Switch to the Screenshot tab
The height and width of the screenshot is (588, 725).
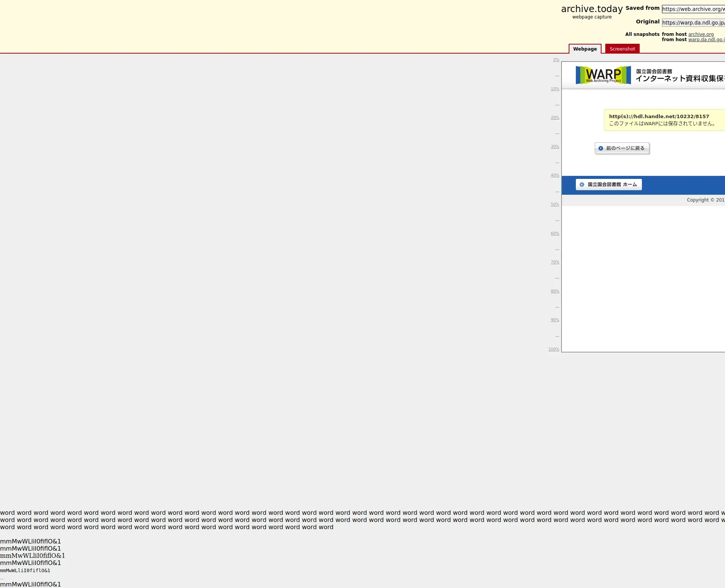622,49
